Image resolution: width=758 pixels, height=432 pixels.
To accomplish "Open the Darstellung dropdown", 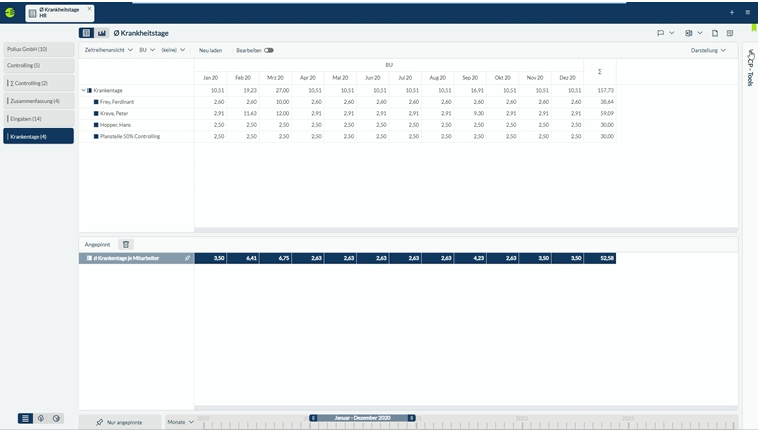I will 708,50.
